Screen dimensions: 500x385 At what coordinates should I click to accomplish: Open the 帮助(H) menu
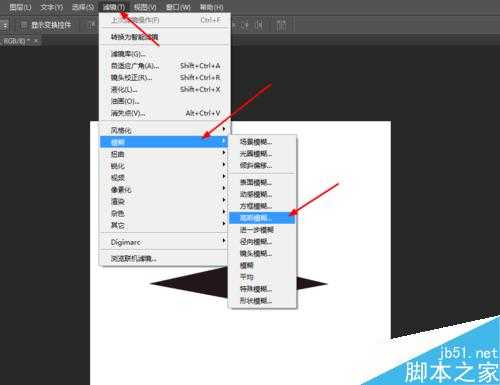211,7
